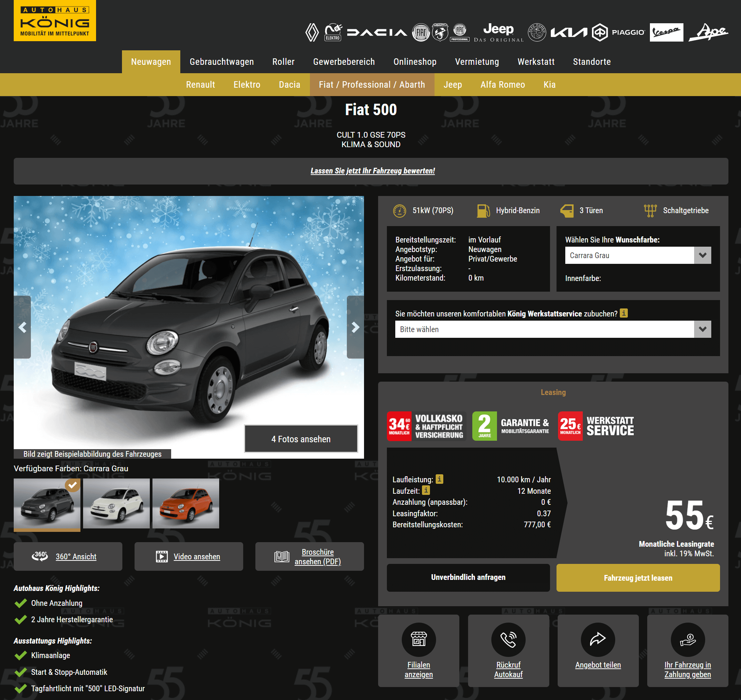
Task: Click the Elektro plug brand icon
Action: tap(333, 32)
